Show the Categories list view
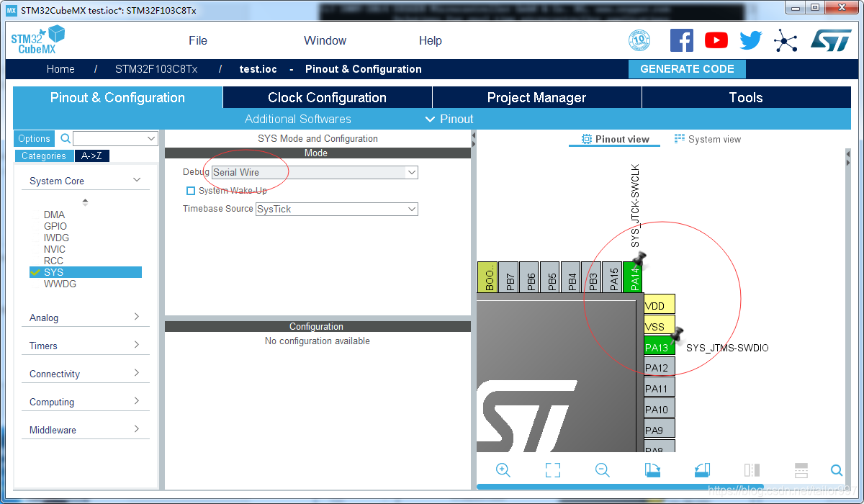Image resolution: width=864 pixels, height=504 pixels. pyautogui.click(x=44, y=156)
